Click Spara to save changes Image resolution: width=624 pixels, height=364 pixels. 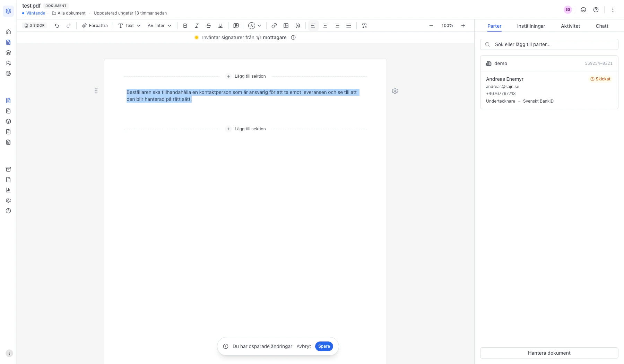(x=324, y=346)
